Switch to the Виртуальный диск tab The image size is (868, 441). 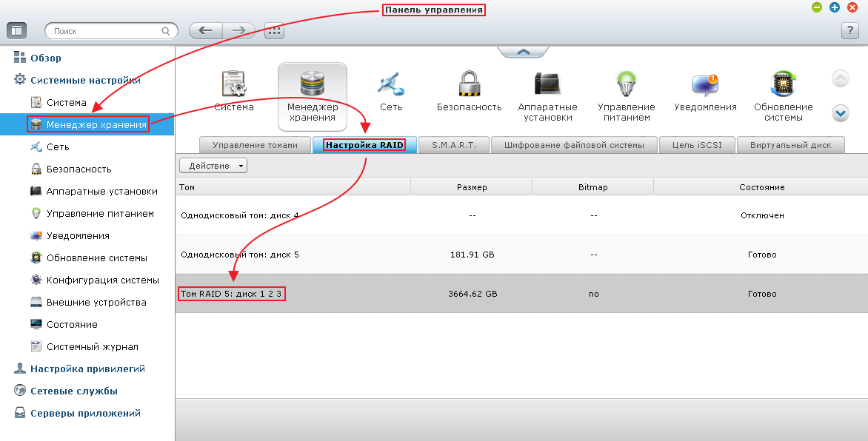click(790, 145)
